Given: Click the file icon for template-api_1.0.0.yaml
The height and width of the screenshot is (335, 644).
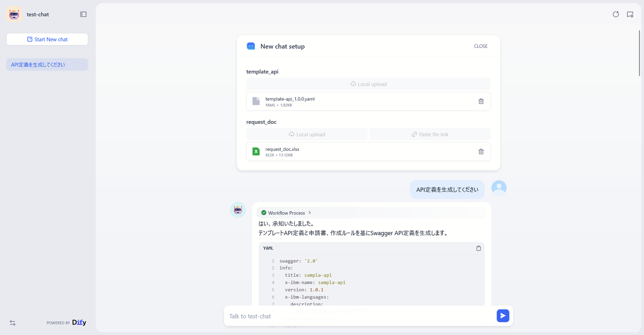Looking at the screenshot, I should tap(256, 101).
